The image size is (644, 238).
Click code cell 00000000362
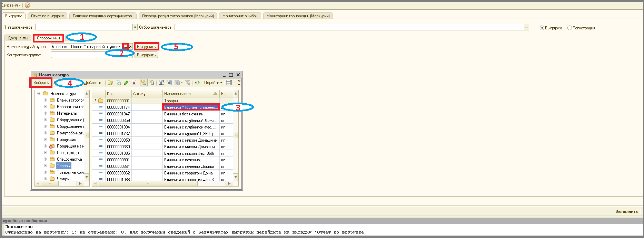tap(118, 173)
